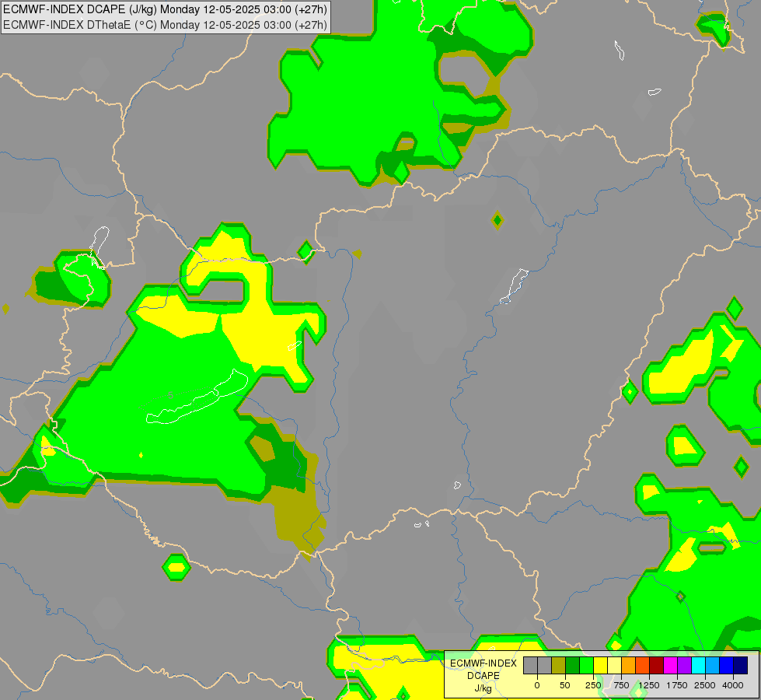
Task: Click the orange 750 legend swatch
Action: 629,665
